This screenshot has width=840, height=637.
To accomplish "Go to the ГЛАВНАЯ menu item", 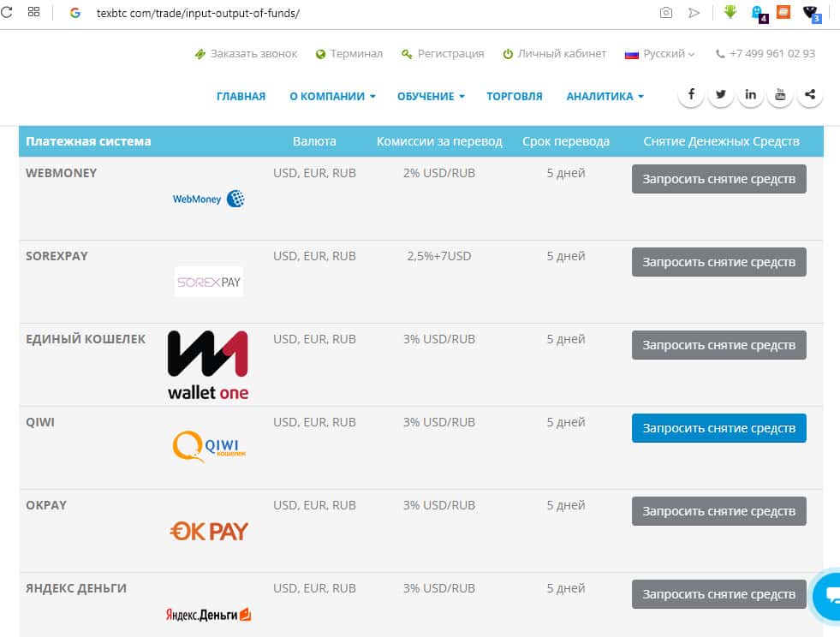I will 241,97.
